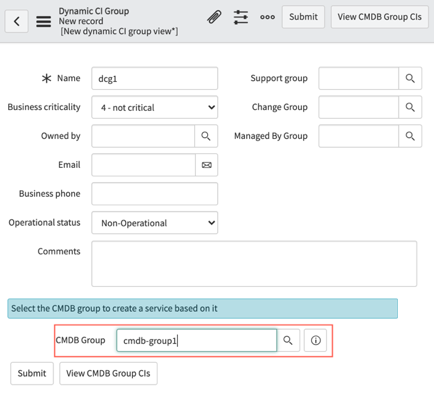Open the hamburger context menu
Image resolution: width=434 pixels, height=394 pixels.
(x=44, y=21)
